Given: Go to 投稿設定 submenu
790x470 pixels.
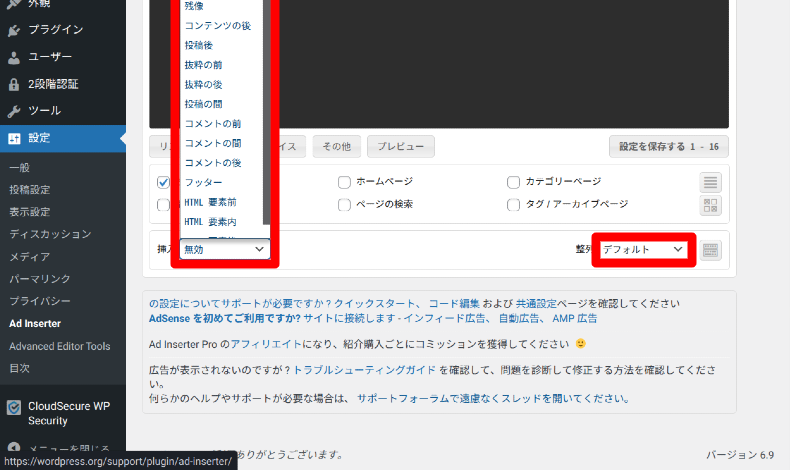Looking at the screenshot, I should 30,189.
